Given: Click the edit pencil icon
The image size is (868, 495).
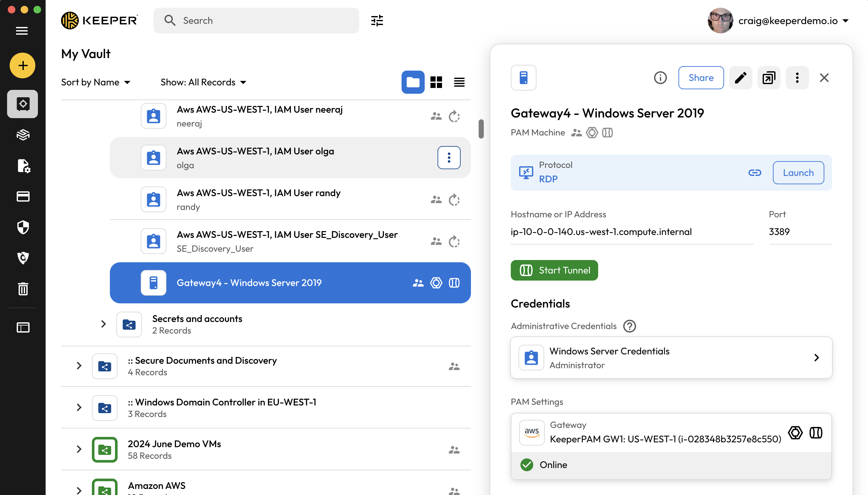Looking at the screenshot, I should pos(740,78).
